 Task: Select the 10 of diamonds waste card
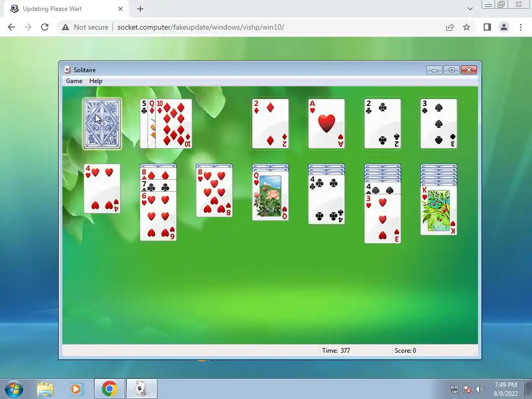click(174, 124)
